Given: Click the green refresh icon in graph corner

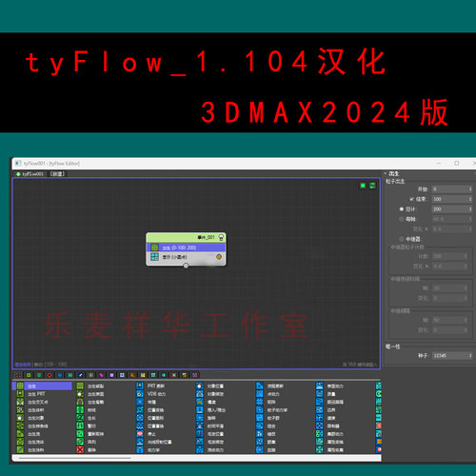Looking at the screenshot, I should 372,186.
